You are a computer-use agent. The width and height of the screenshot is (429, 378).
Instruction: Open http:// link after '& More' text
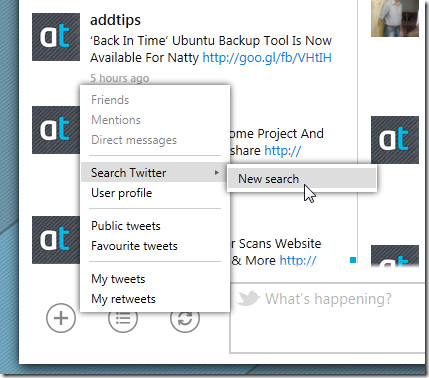coord(298,260)
